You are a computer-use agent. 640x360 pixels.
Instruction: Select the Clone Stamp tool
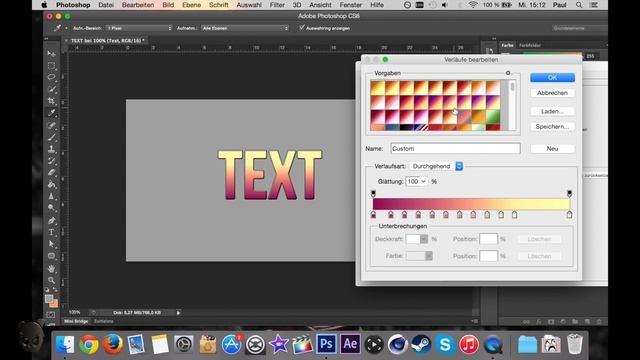coord(51,149)
